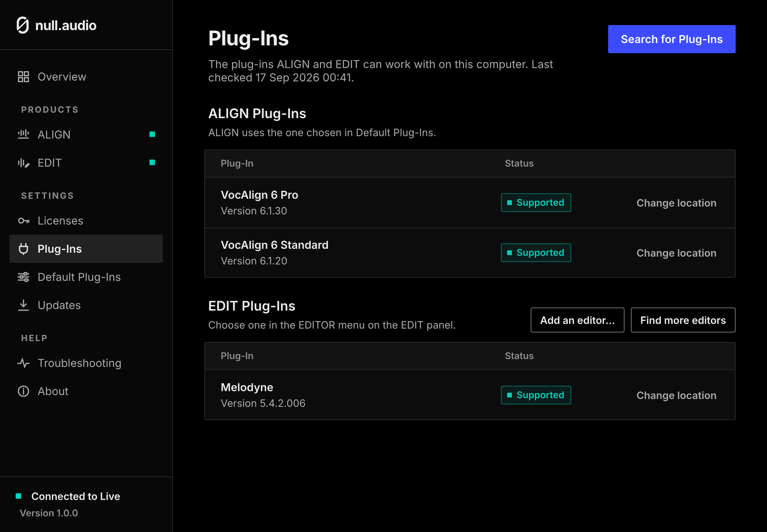Click the Updates download icon
The height and width of the screenshot is (532, 767).
pos(23,305)
